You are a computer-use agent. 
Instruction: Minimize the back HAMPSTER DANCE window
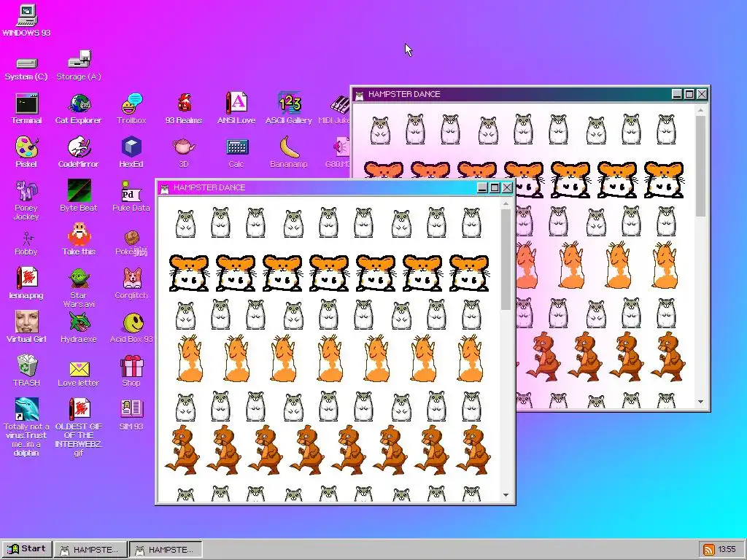click(x=677, y=94)
